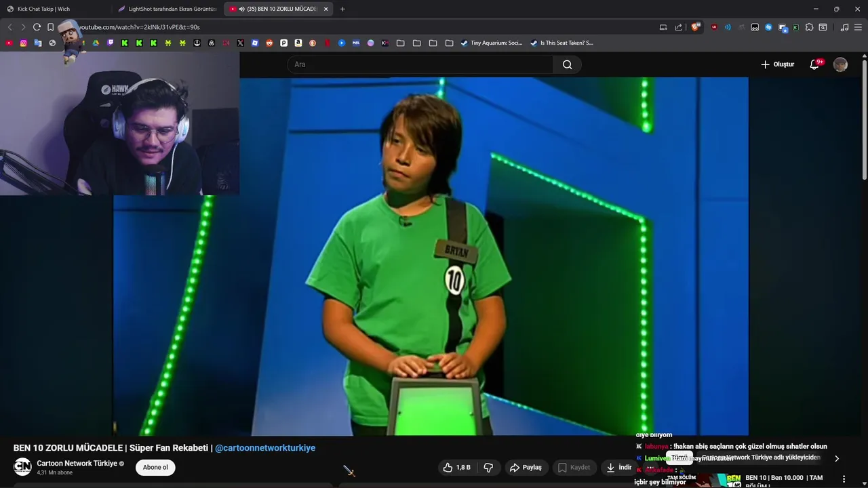868x488 pixels.
Task: Bookmark this page using the bookmark icon
Action: [50, 27]
